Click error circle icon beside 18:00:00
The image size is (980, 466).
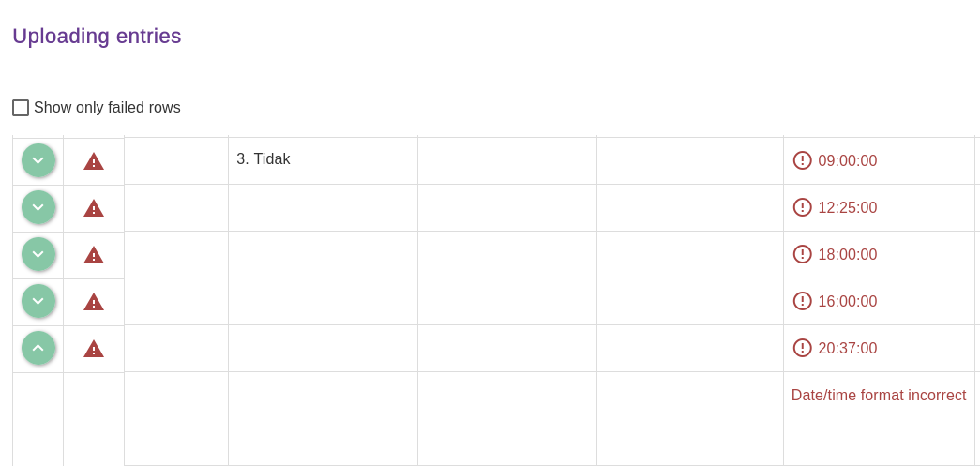[803, 254]
